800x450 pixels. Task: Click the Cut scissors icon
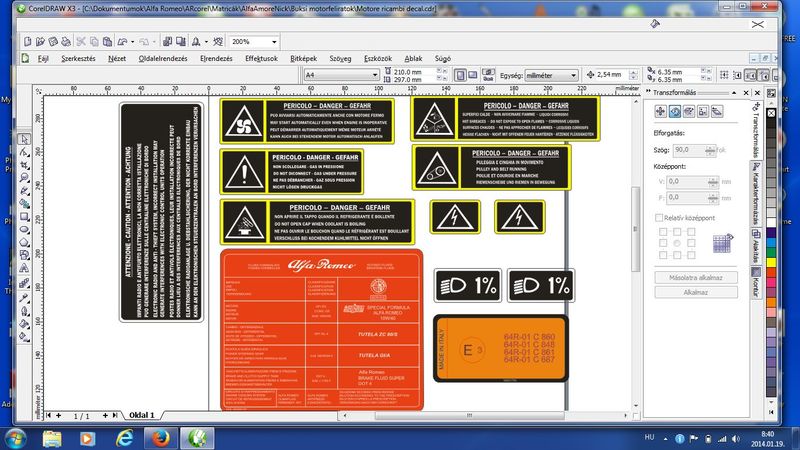point(81,41)
